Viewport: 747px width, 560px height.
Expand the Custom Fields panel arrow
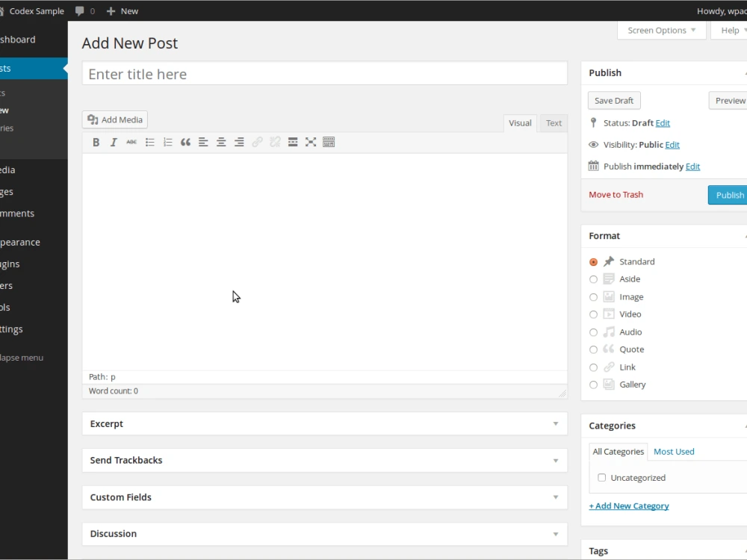point(556,497)
